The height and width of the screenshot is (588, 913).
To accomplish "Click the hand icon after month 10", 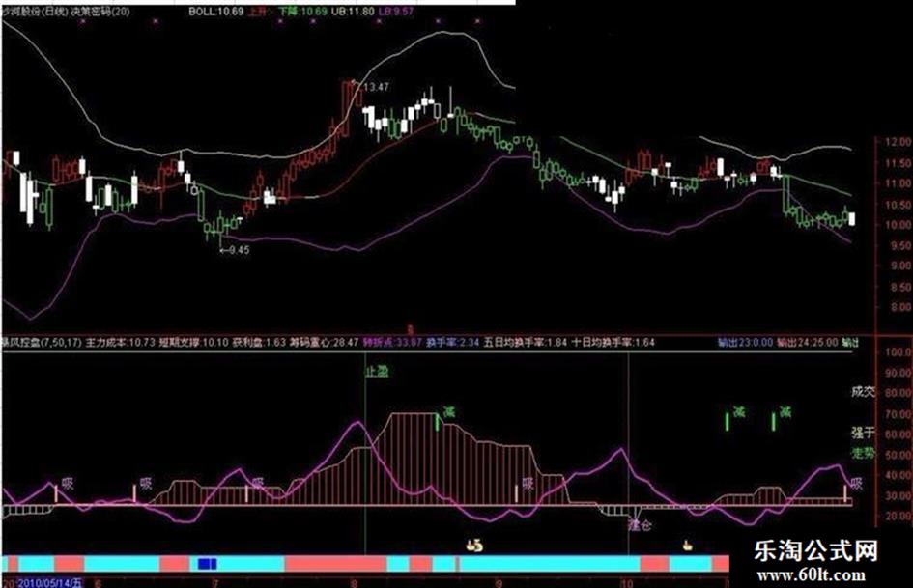I will tap(688, 546).
